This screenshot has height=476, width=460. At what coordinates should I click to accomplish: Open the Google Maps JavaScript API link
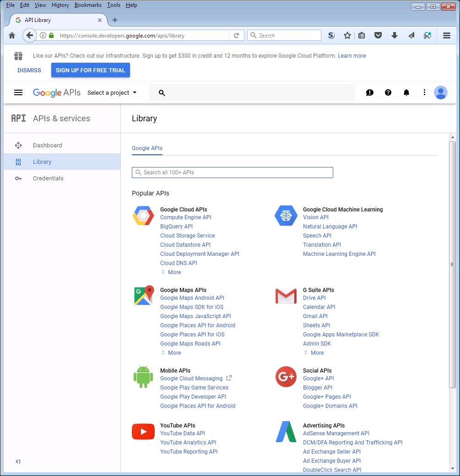click(x=195, y=316)
